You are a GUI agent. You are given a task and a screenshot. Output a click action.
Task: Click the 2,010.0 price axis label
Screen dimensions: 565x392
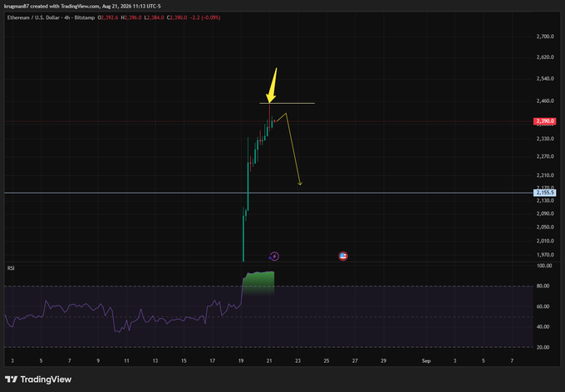(x=545, y=241)
